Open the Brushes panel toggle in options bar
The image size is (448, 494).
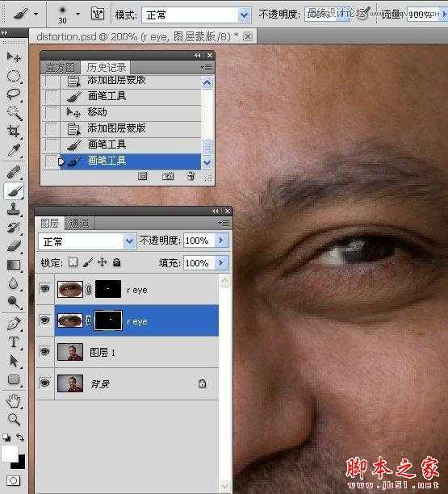coord(98,14)
